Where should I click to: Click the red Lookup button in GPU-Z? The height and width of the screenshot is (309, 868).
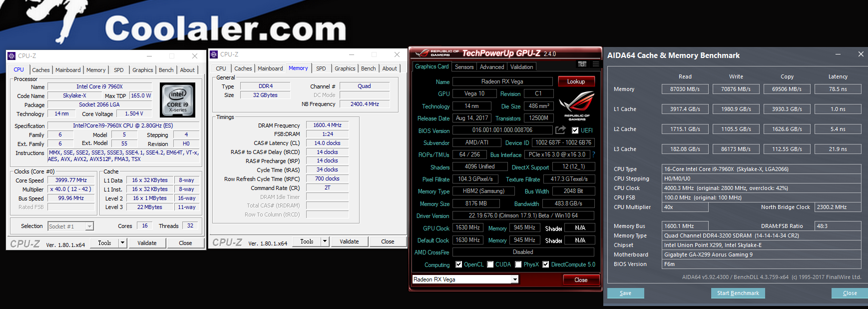(576, 81)
